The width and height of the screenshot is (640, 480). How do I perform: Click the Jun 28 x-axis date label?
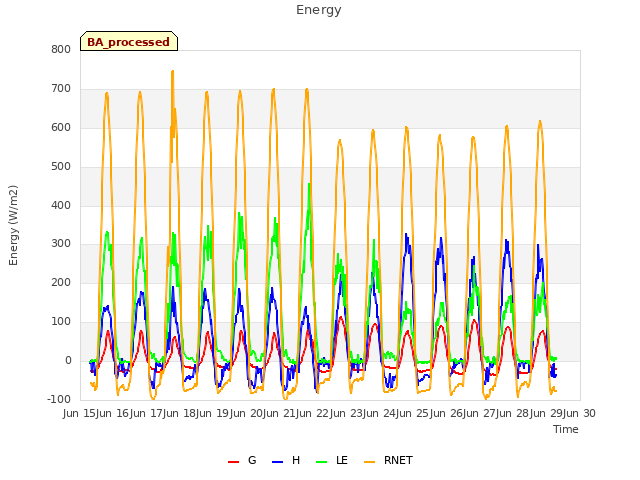513,413
